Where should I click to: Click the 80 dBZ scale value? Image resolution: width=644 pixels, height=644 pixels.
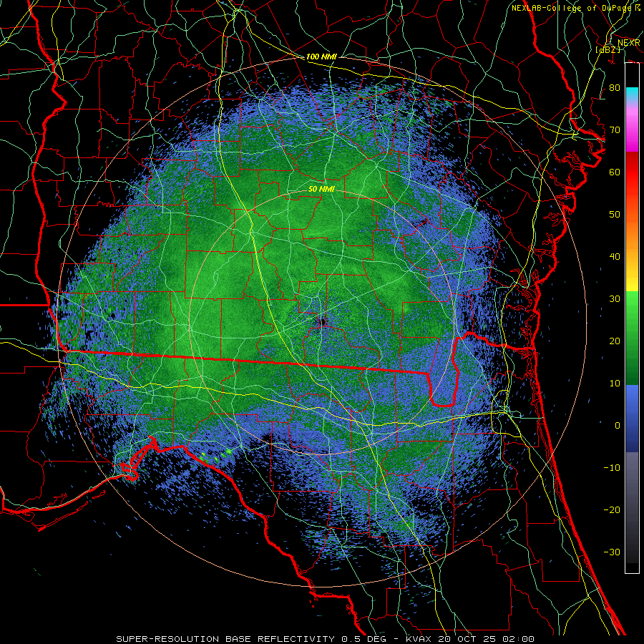pyautogui.click(x=615, y=88)
